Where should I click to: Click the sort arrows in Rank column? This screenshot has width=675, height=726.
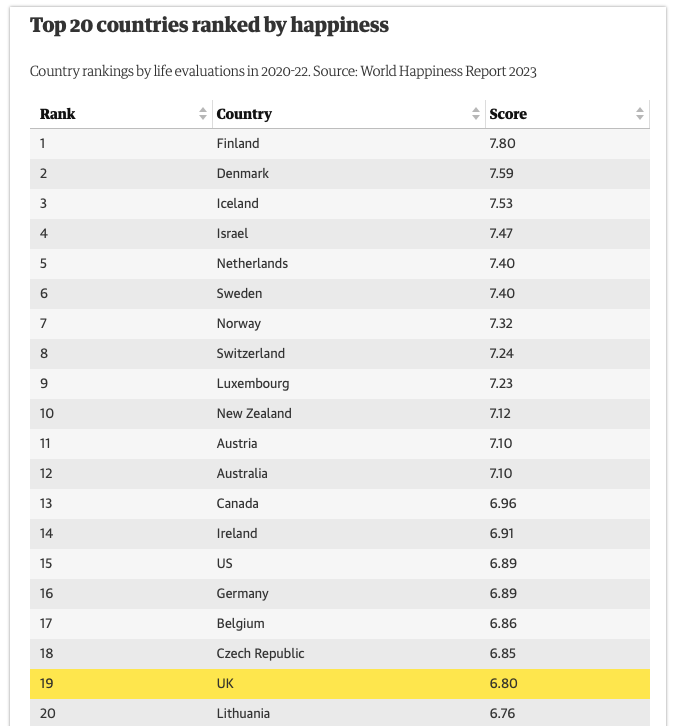coord(204,114)
